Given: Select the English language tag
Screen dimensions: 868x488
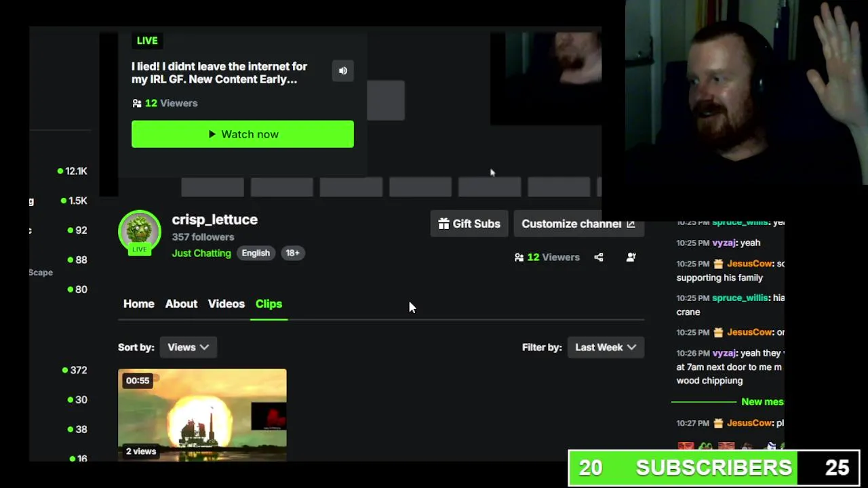Looking at the screenshot, I should (x=256, y=253).
